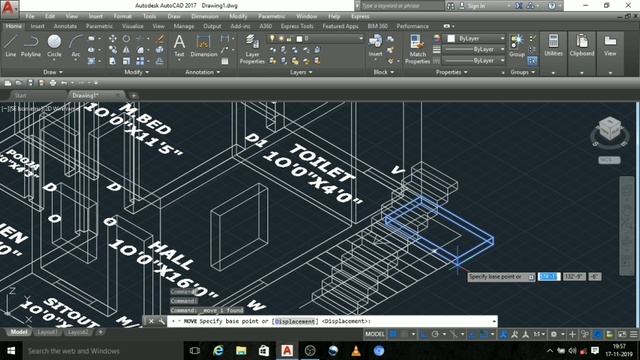Switch to the Annotate ribbon tab
The width and height of the screenshot is (640, 360).
click(65, 26)
